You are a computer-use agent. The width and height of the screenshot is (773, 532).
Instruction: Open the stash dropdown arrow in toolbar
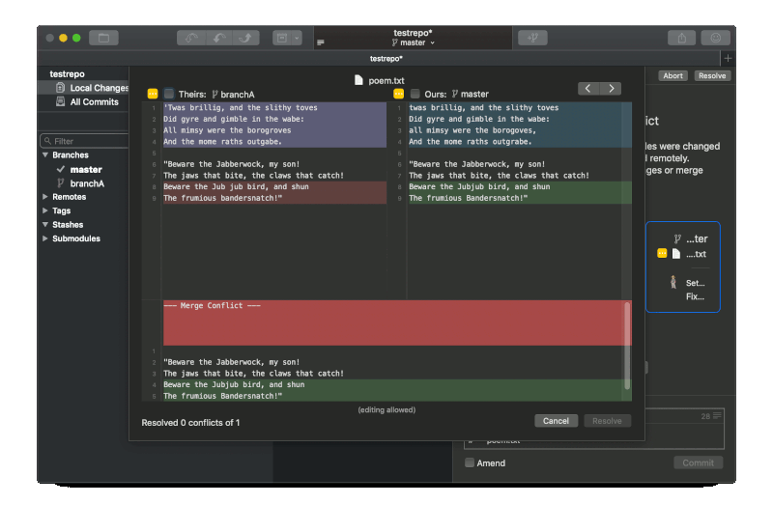(x=297, y=38)
